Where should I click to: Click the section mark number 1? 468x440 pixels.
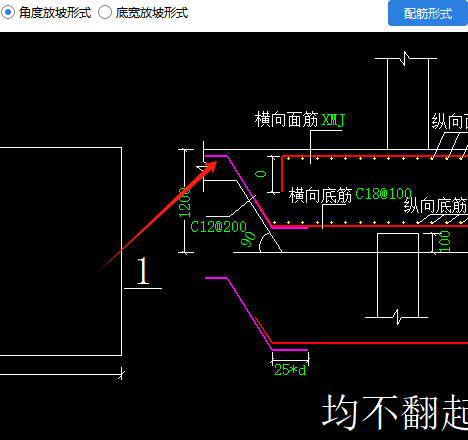tap(143, 271)
